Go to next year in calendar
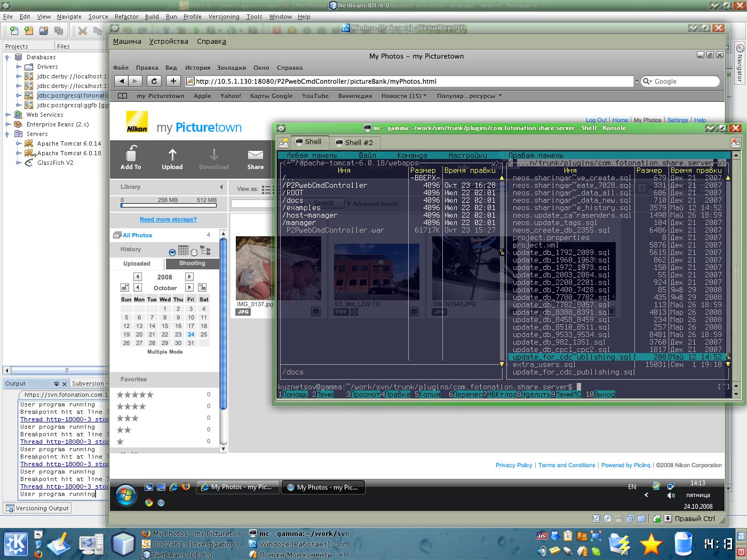Image resolution: width=747 pixels, height=560 pixels. click(189, 277)
